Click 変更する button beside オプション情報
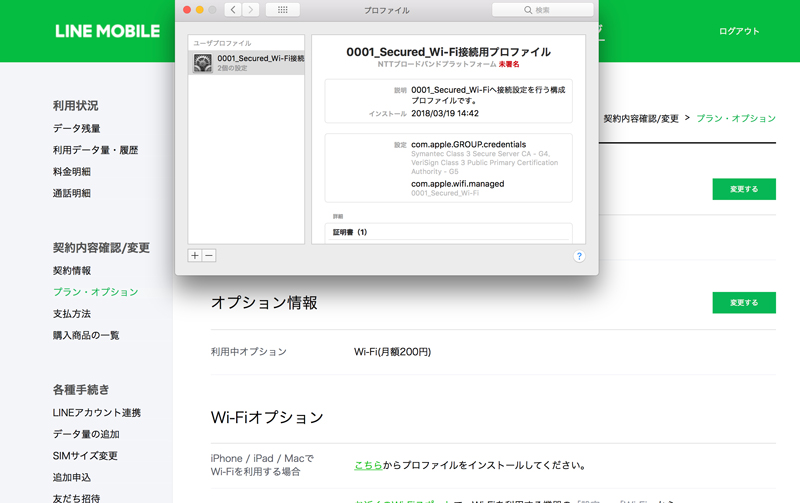This screenshot has width=800, height=503. click(744, 303)
